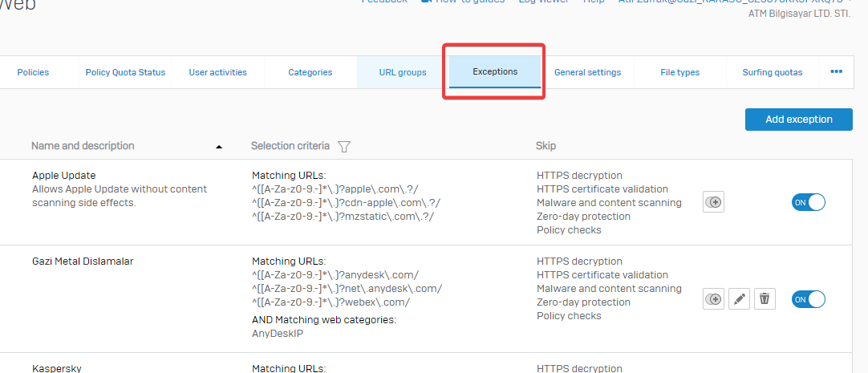Open the Selection criteria filter funnel
Screen dimensions: 868x373
point(344,146)
